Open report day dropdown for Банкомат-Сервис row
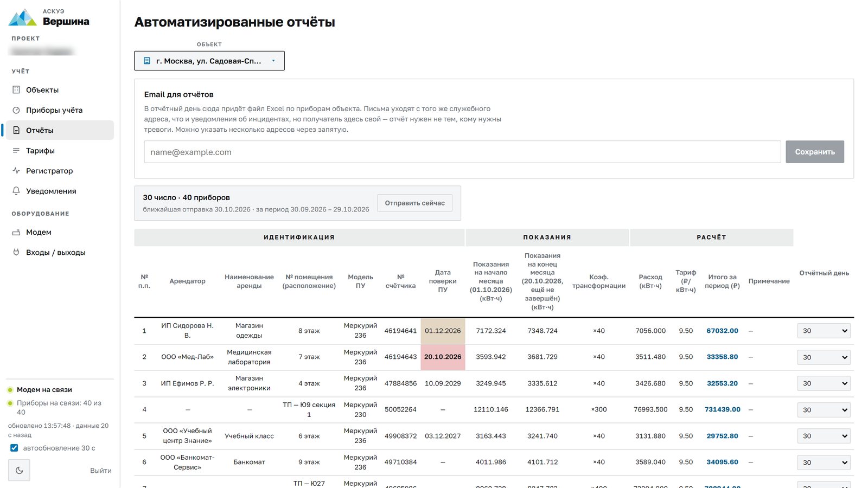The width and height of the screenshot is (868, 488). pyautogui.click(x=824, y=463)
